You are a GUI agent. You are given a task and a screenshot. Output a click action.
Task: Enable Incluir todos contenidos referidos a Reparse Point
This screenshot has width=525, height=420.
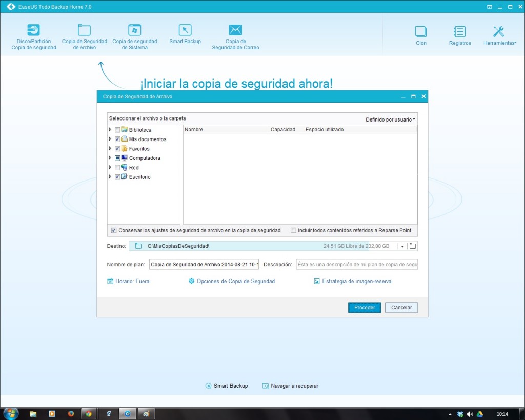[293, 231]
